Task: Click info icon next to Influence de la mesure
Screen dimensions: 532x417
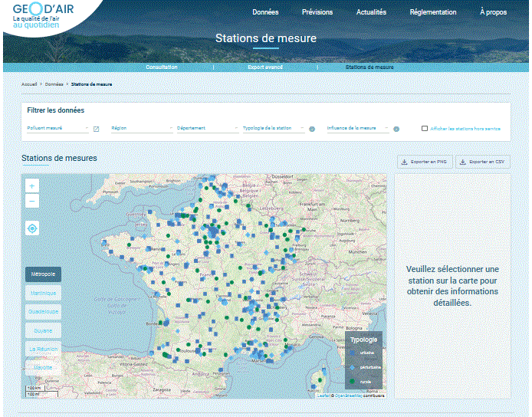Action: coord(396,129)
